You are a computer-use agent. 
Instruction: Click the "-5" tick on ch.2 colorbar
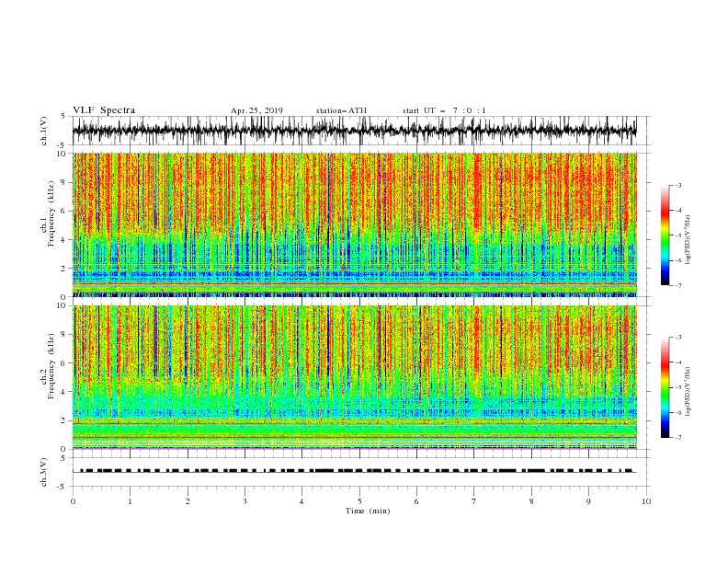pyautogui.click(x=678, y=387)
